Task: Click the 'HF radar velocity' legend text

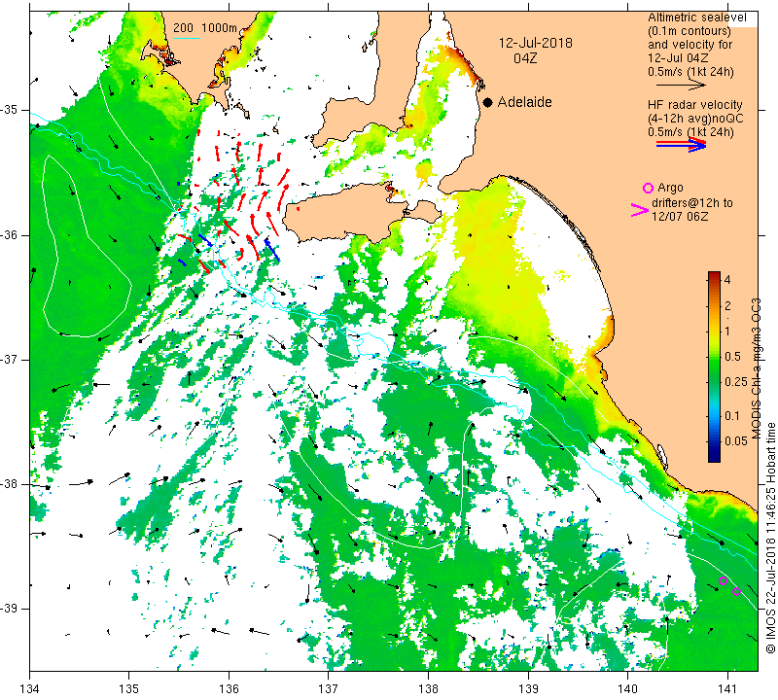Action: tap(694, 105)
